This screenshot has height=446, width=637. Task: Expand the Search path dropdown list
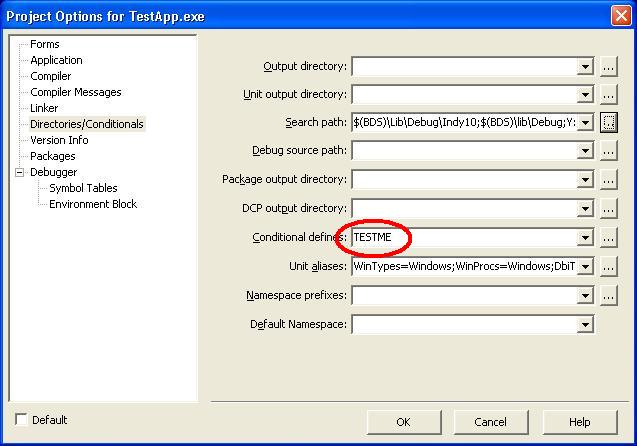(585, 123)
